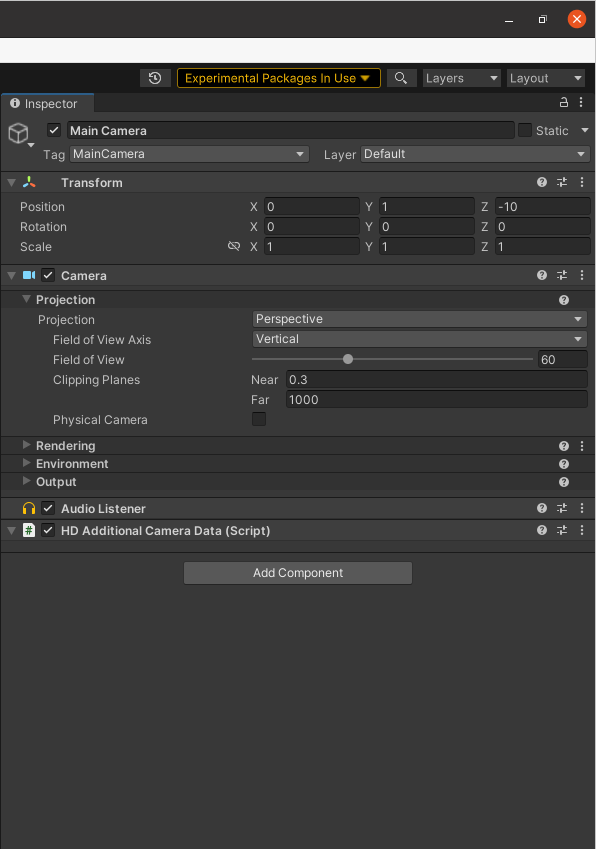Image resolution: width=596 pixels, height=849 pixels.
Task: Click Rotation X input field
Action: point(312,226)
